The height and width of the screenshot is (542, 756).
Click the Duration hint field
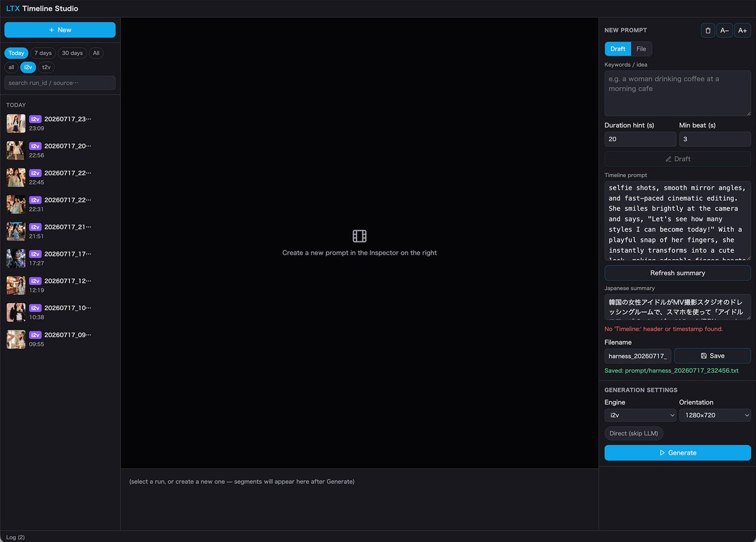coord(640,139)
